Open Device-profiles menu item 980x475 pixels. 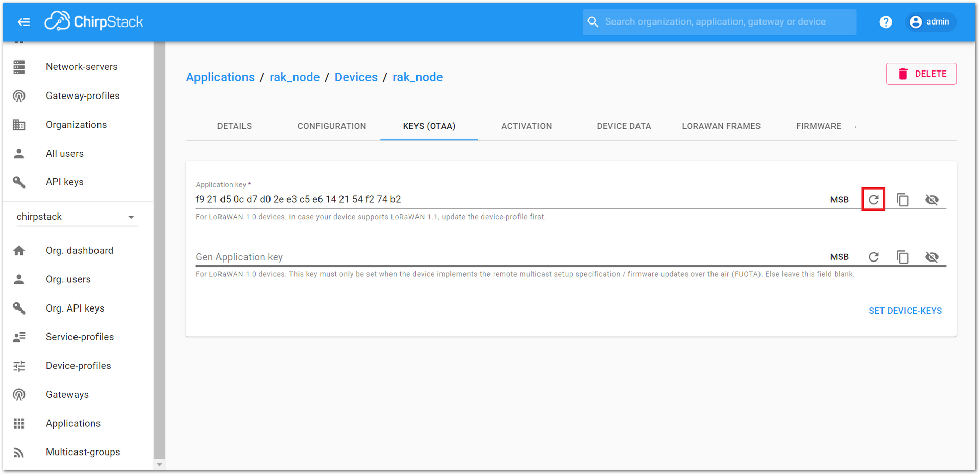click(x=78, y=366)
